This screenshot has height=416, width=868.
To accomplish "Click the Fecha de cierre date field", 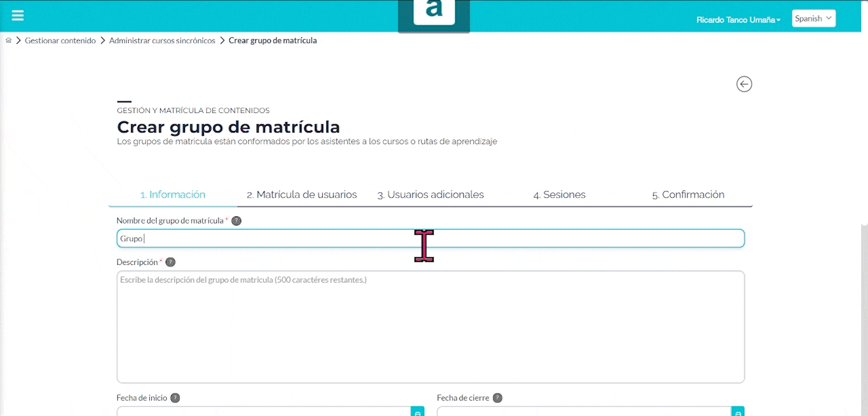I will point(584,411).
